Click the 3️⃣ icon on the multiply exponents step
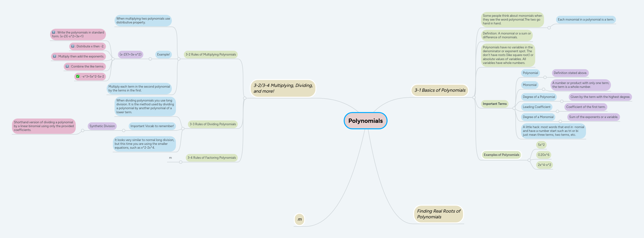Viewport: 644px width, 238px height. click(x=54, y=56)
